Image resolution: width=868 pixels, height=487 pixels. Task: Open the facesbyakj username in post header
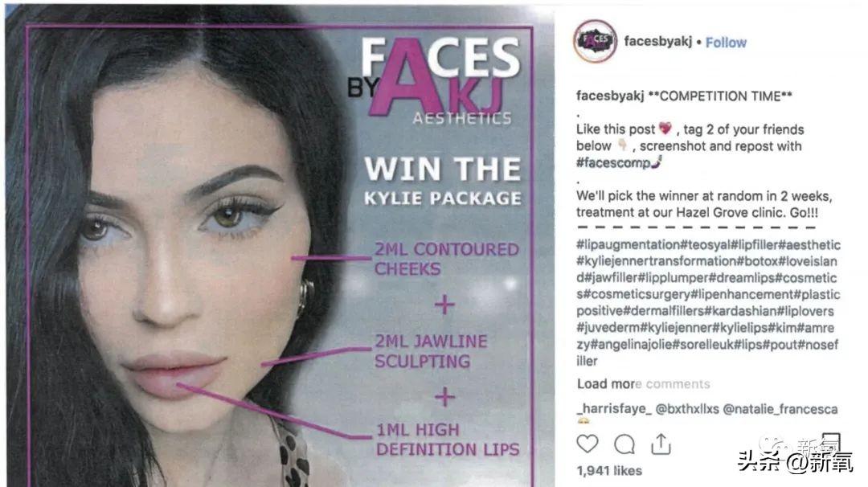tap(658, 42)
